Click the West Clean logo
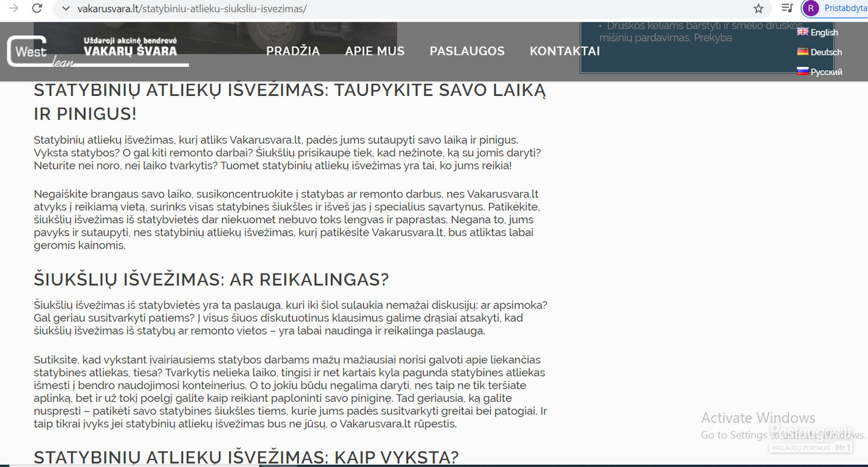Image resolution: width=868 pixels, height=467 pixels. coord(40,52)
